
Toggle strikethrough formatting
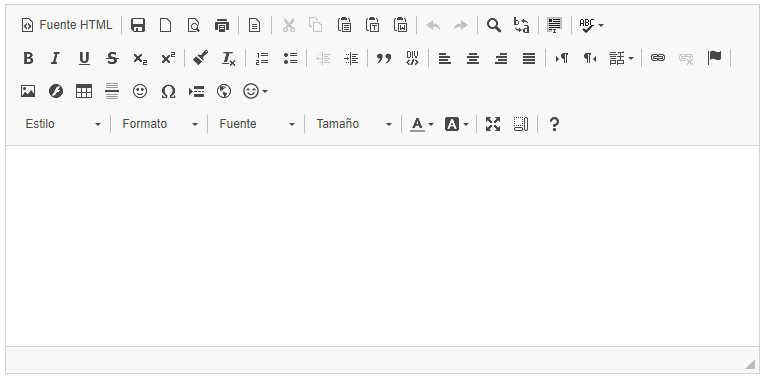point(112,58)
